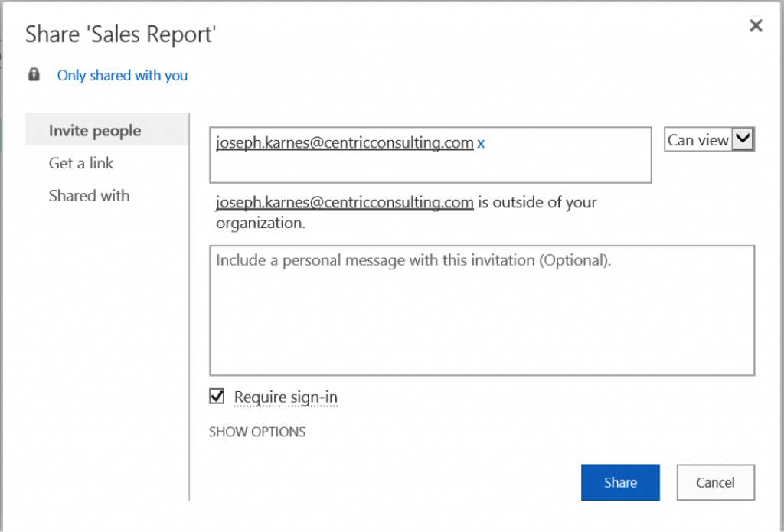The width and height of the screenshot is (784, 532).
Task: Expand SHOW OPTIONS
Action: click(x=257, y=432)
